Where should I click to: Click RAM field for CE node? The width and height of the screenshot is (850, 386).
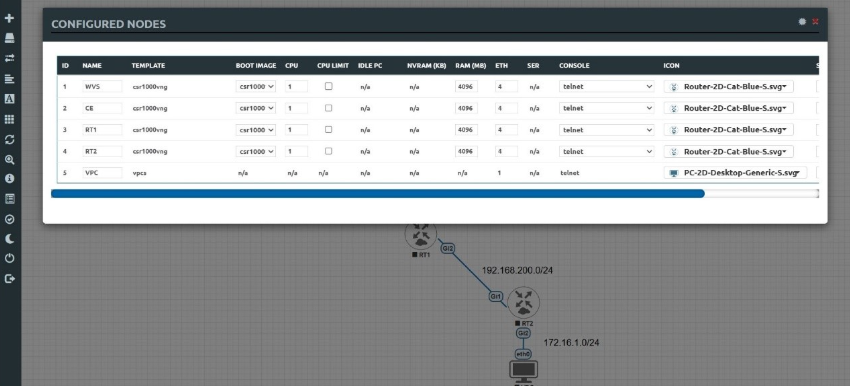tap(466, 108)
